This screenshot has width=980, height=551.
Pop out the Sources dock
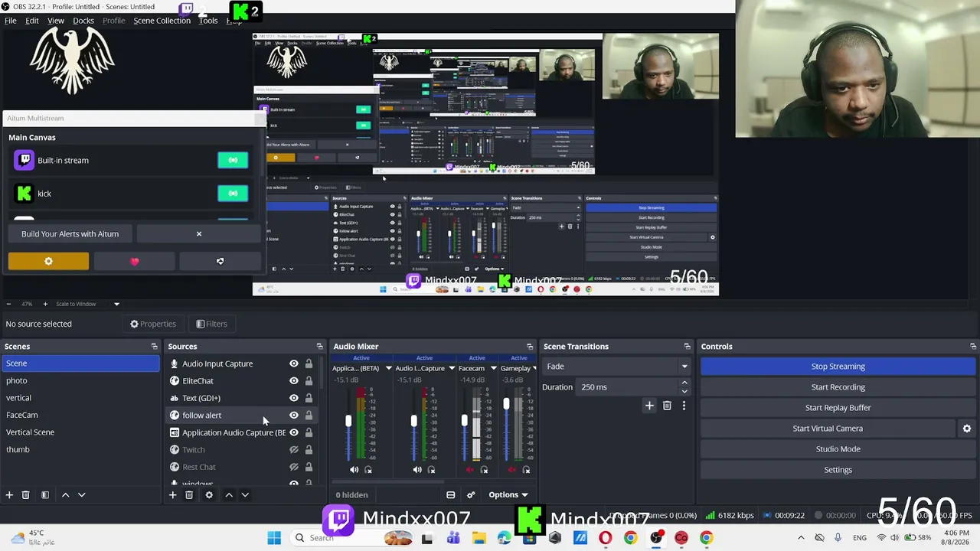(320, 347)
